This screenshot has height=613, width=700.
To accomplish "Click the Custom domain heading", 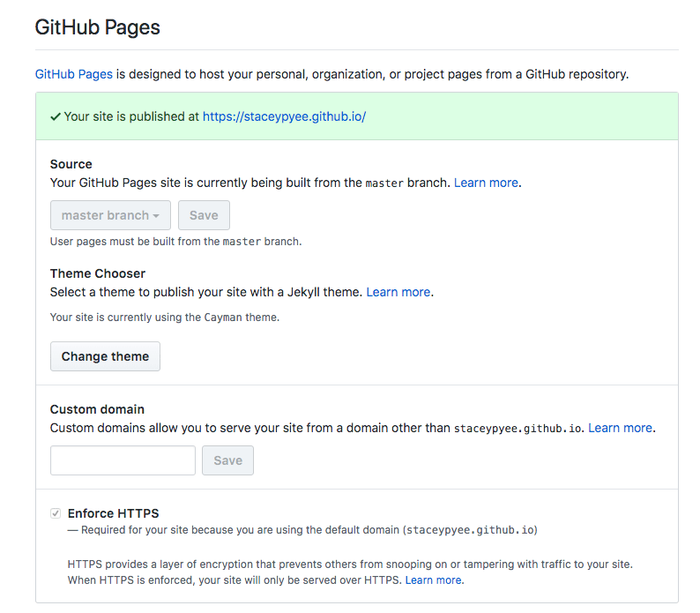I will (97, 410).
